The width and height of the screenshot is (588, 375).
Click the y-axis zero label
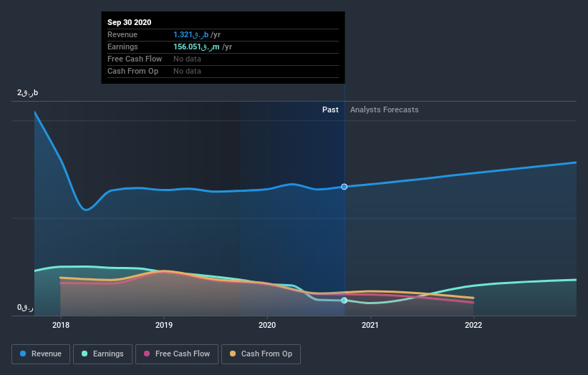[x=25, y=308]
